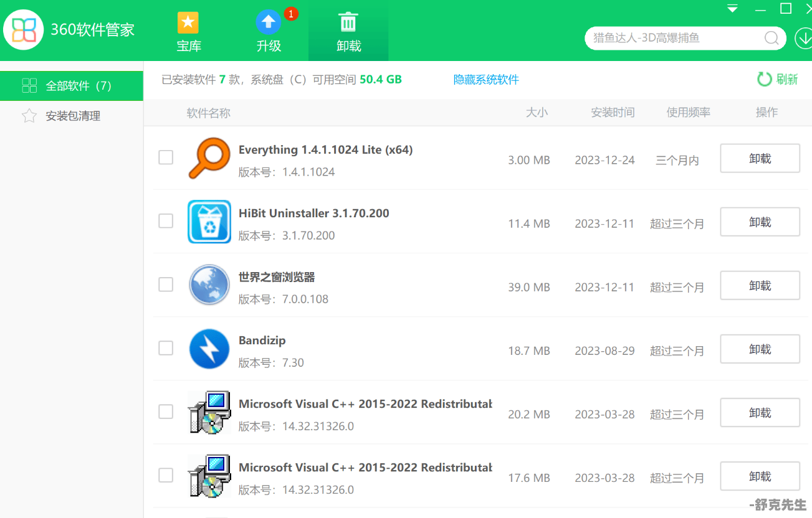
Task: Click the magnifier search icon
Action: pos(771,38)
